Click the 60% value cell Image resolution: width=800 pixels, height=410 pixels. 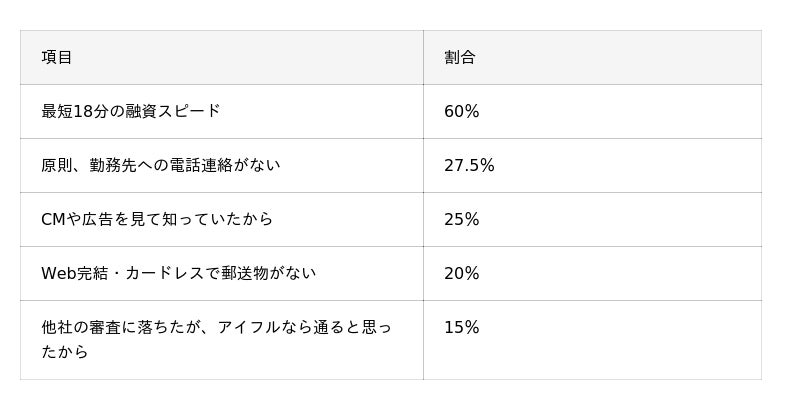(x=462, y=111)
